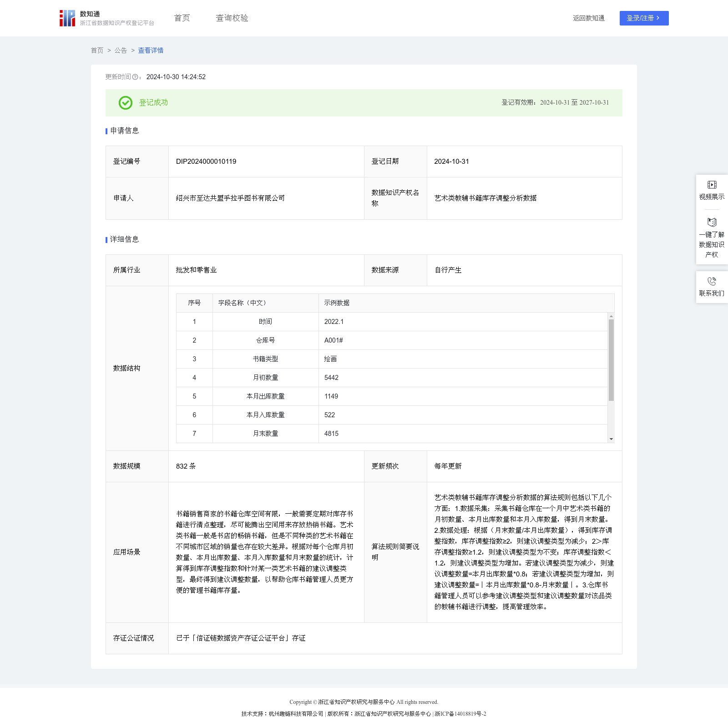Open the 查询校验 navigation menu item

232,18
